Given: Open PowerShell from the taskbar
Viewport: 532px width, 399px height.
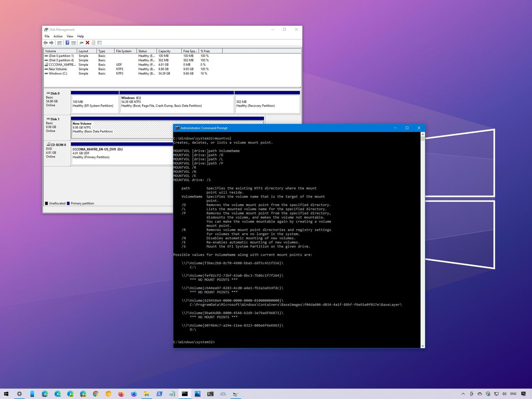Looking at the screenshot, I should pyautogui.click(x=159, y=394).
